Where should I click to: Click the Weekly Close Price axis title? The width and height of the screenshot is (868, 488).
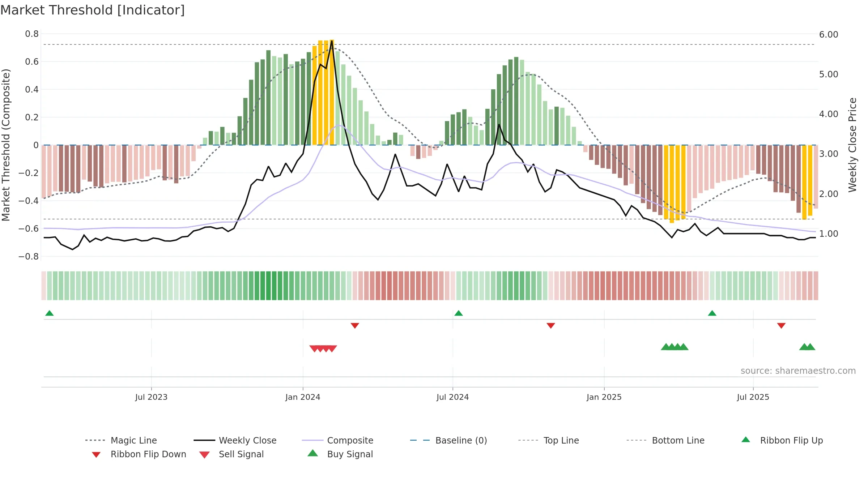853,145
